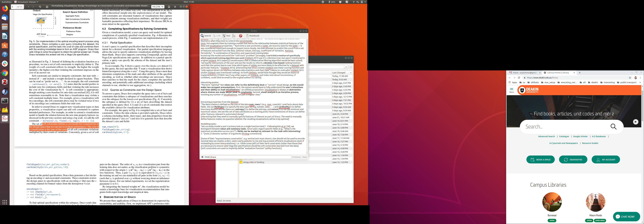Bookmark page with star icon
644x224 pixels.
click(x=630, y=78)
